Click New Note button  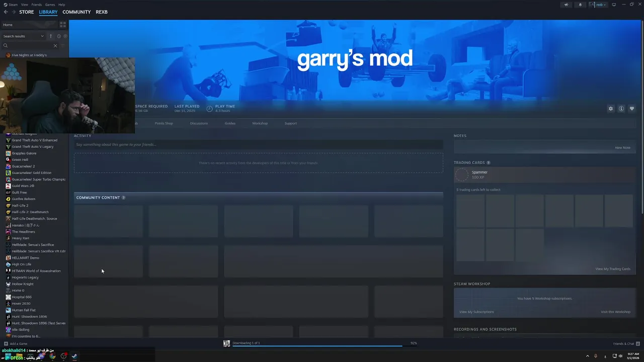coord(622,148)
